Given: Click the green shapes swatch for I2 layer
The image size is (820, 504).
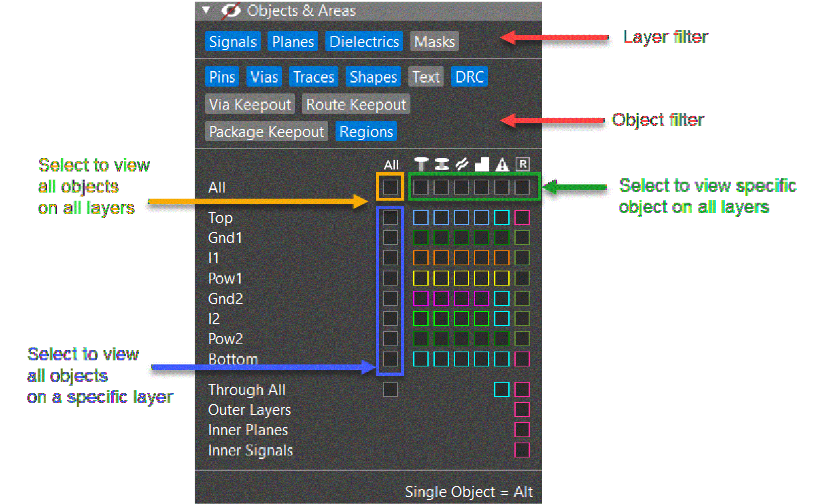Looking at the screenshot, I should pyautogui.click(x=482, y=319).
